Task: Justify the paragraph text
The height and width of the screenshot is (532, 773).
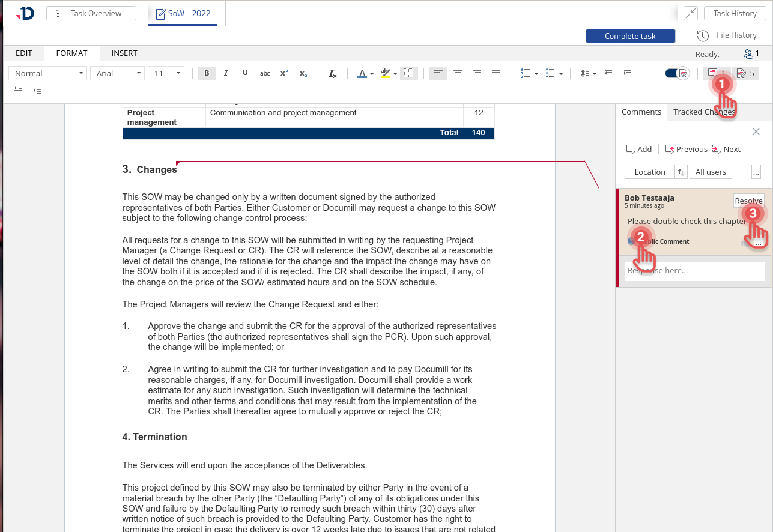Action: pos(496,73)
